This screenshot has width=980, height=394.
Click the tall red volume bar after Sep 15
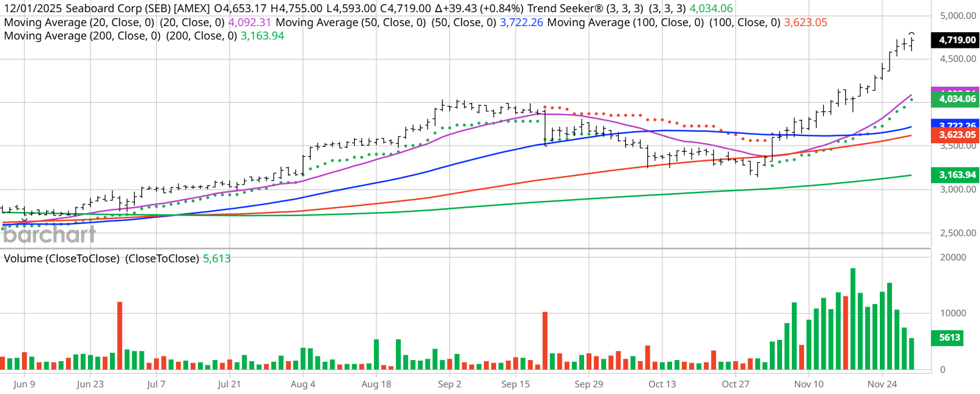coord(545,341)
